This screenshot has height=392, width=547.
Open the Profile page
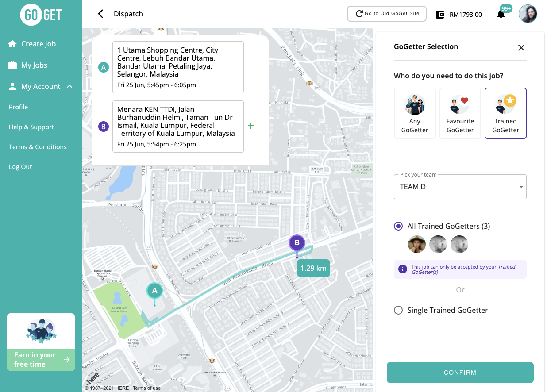click(18, 107)
